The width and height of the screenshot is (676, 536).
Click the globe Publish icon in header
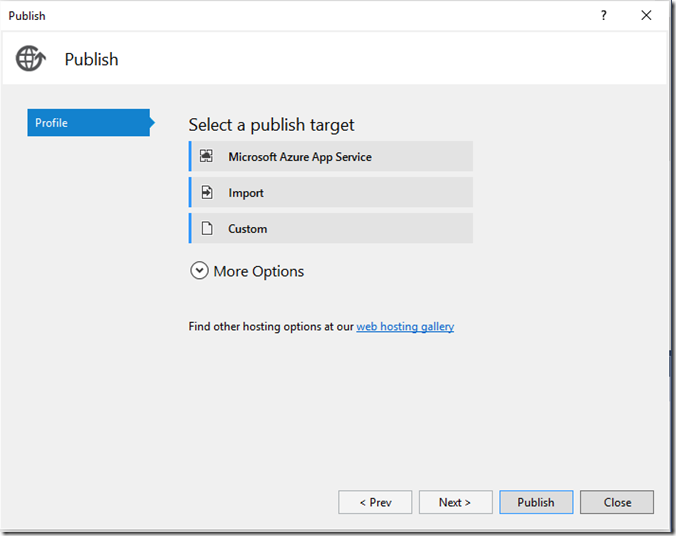pos(31,59)
